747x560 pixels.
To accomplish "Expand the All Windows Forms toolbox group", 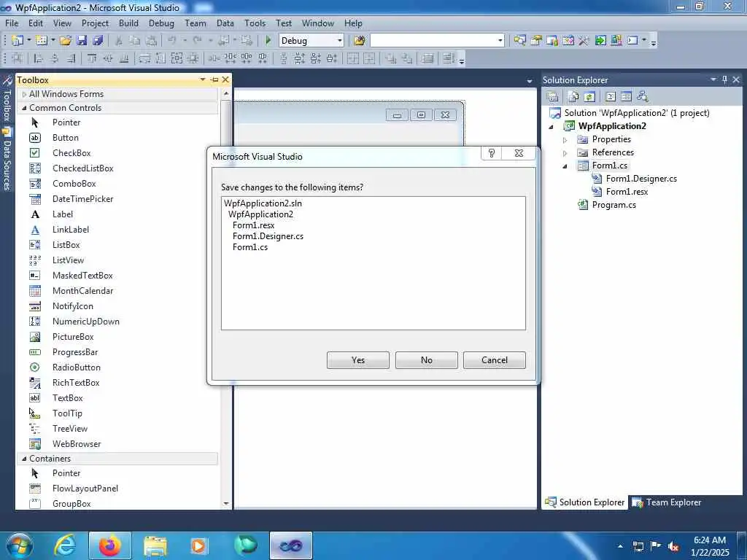I will 24,94.
